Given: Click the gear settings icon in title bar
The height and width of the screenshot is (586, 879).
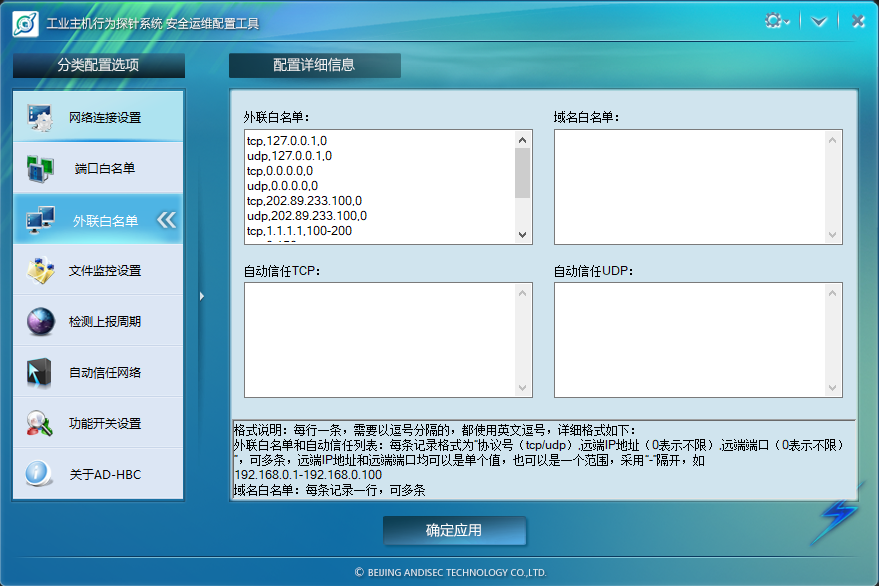Looking at the screenshot, I should tap(776, 21).
